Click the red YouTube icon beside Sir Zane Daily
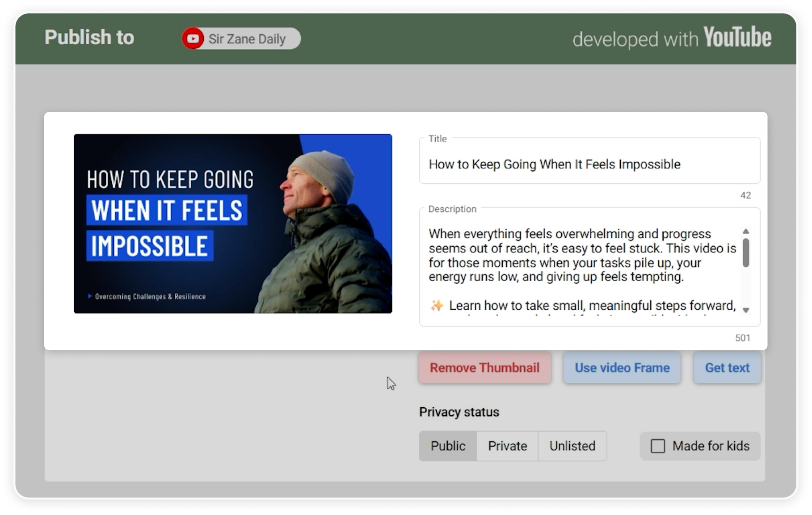The width and height of the screenshot is (812, 515). (x=193, y=39)
